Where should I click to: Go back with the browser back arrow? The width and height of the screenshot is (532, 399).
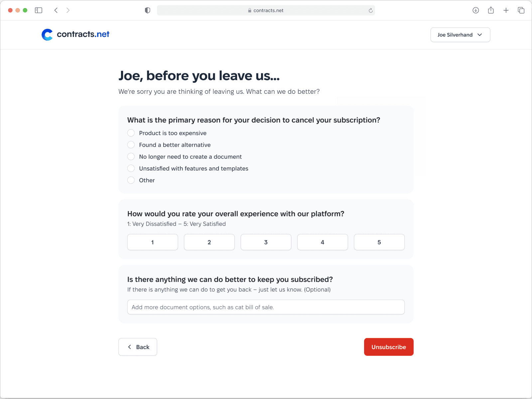coord(56,10)
